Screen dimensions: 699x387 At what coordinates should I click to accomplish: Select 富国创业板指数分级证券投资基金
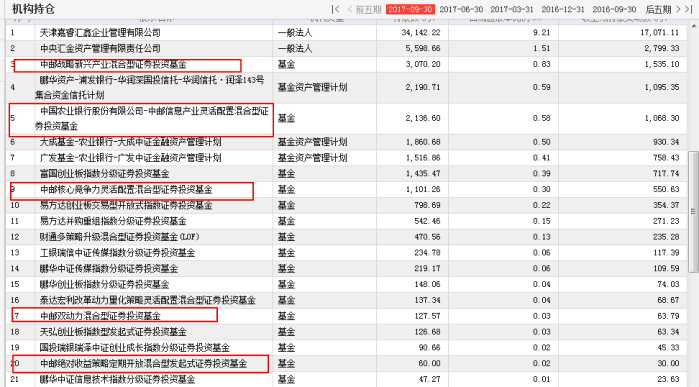tap(104, 173)
